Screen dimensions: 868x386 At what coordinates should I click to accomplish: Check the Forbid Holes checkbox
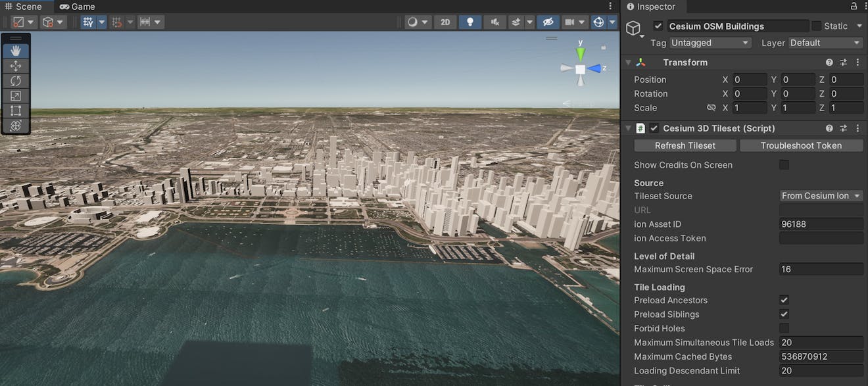[x=784, y=328]
